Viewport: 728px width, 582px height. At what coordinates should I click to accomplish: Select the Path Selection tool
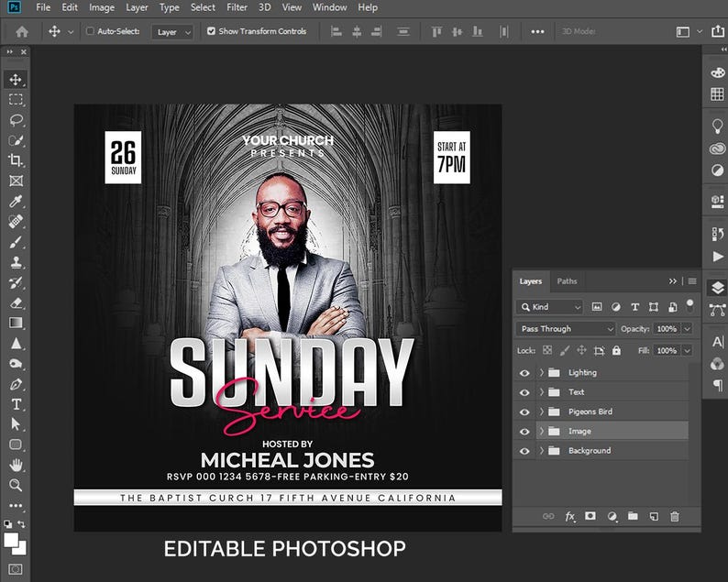[x=16, y=424]
